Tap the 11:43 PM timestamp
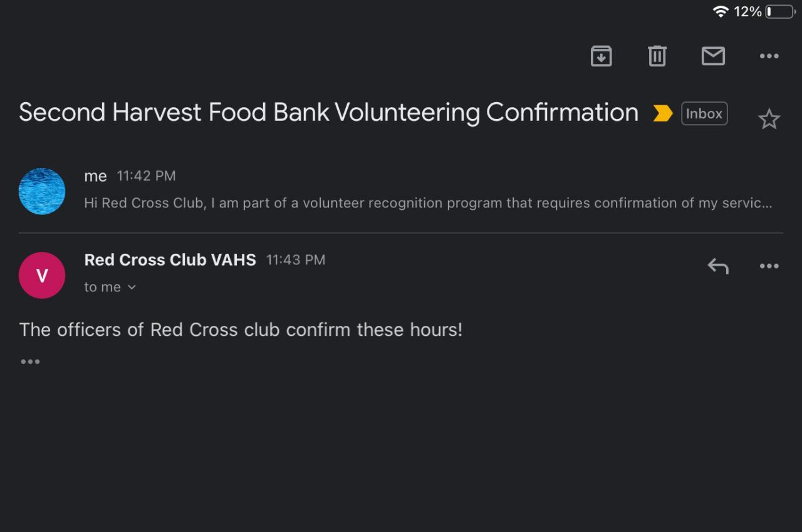Screen dimensions: 802x532 coord(296,260)
